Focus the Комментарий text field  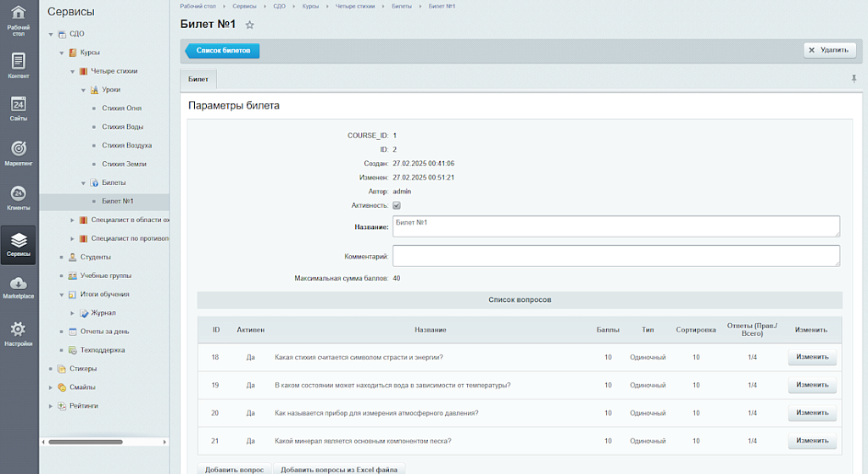(616, 256)
